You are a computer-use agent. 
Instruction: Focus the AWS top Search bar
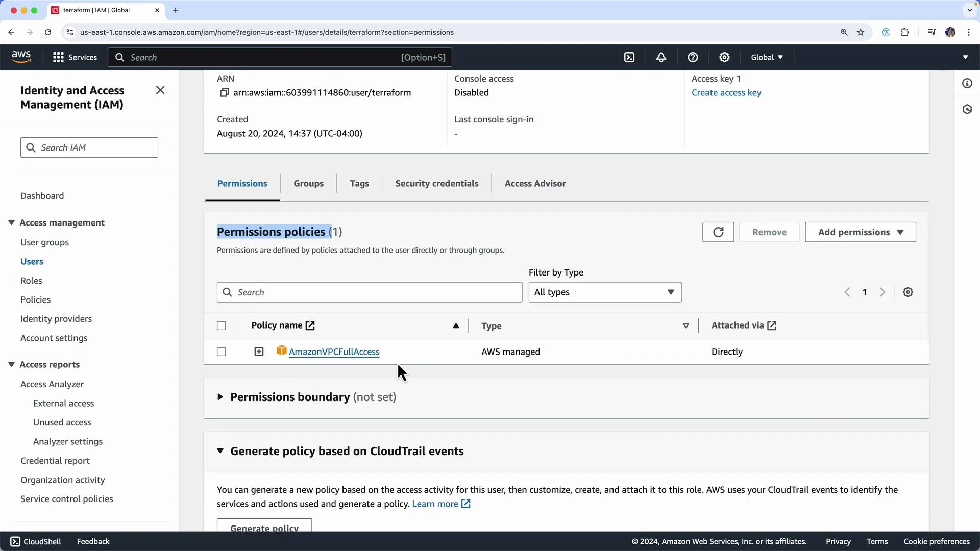point(280,57)
